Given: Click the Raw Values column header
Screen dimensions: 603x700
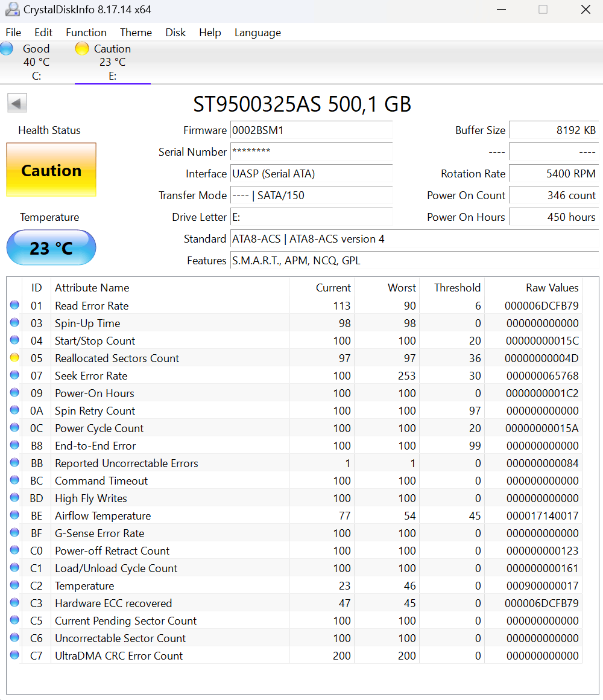Looking at the screenshot, I should click(552, 288).
